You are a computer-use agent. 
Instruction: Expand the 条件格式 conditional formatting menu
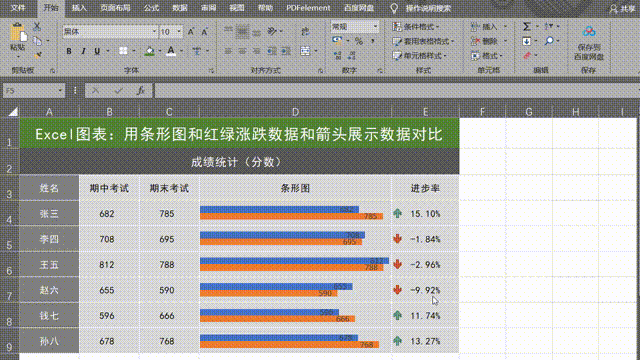pyautogui.click(x=416, y=27)
